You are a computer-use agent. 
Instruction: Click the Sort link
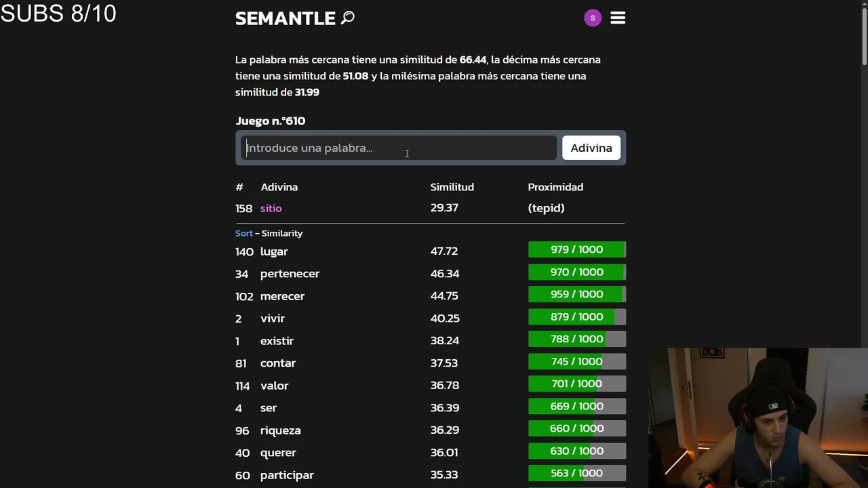(243, 233)
